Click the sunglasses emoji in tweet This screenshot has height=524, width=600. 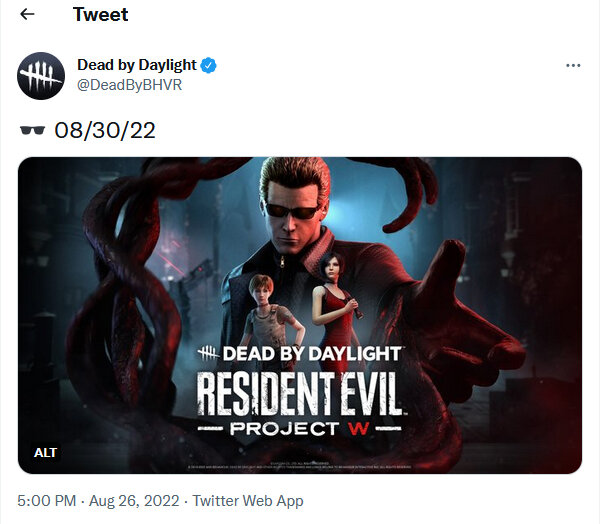33,131
